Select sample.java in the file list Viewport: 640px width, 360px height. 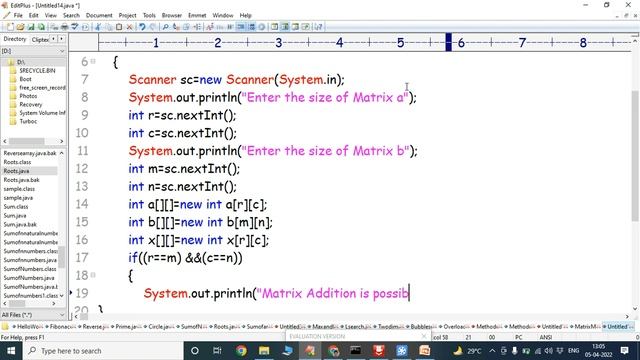18,198
